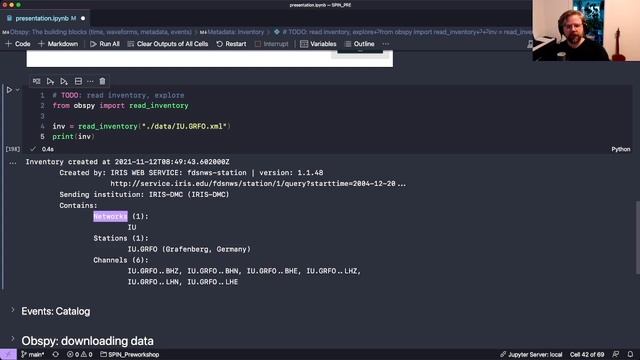Image resolution: width=640 pixels, height=360 pixels.
Task: Click the service.iris.edu URL in output
Action: point(258,184)
